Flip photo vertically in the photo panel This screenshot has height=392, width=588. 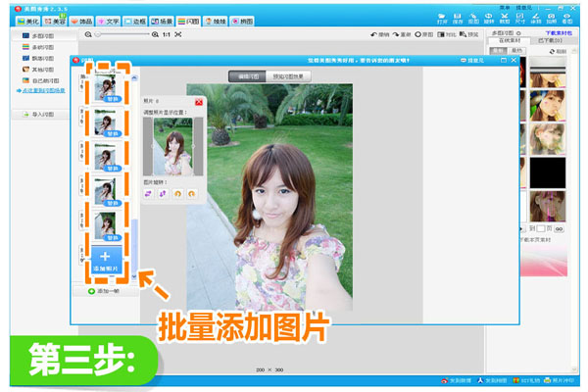click(x=163, y=194)
